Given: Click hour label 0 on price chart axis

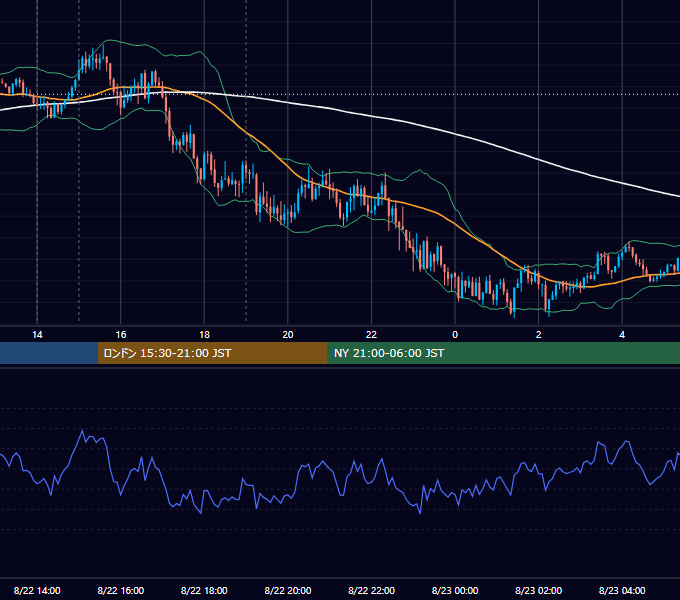Looking at the screenshot, I should (455, 335).
